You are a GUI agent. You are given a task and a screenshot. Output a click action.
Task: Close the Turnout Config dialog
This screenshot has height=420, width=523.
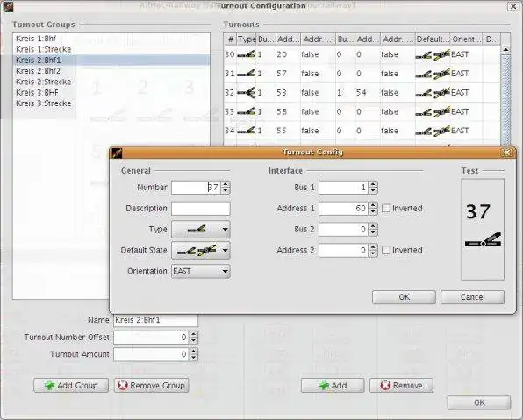(507, 153)
